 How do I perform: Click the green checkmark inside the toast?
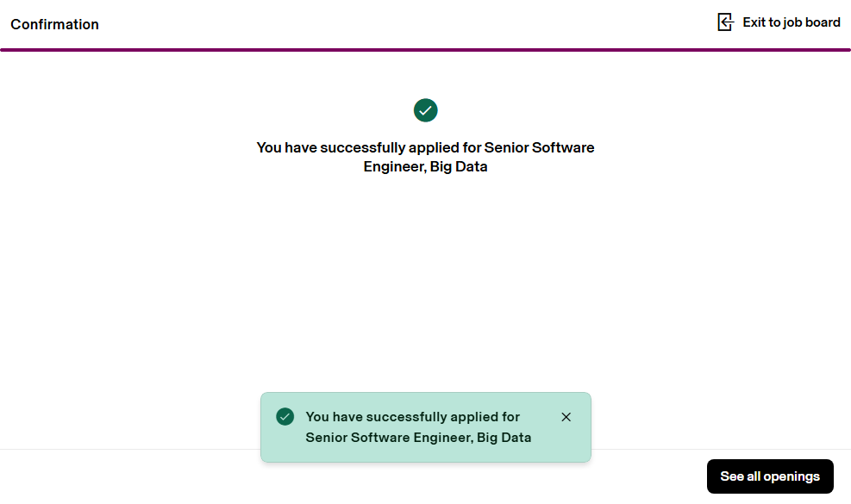point(285,417)
